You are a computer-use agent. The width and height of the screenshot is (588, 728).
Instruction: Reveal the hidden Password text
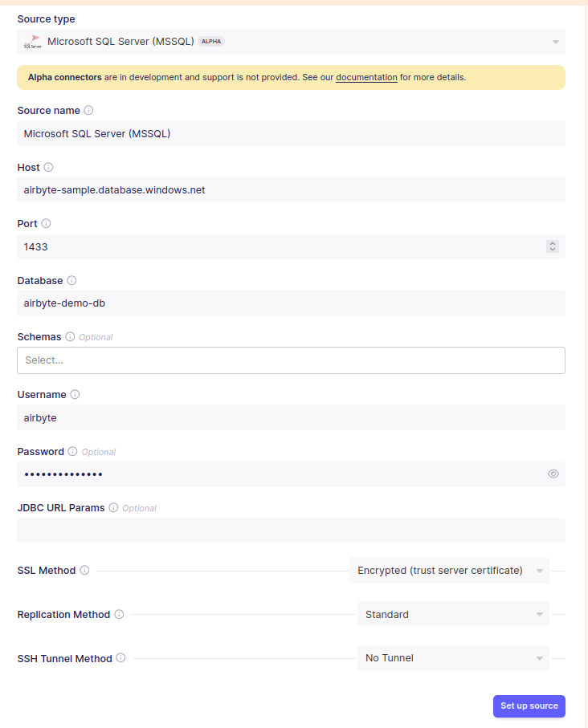pos(553,474)
